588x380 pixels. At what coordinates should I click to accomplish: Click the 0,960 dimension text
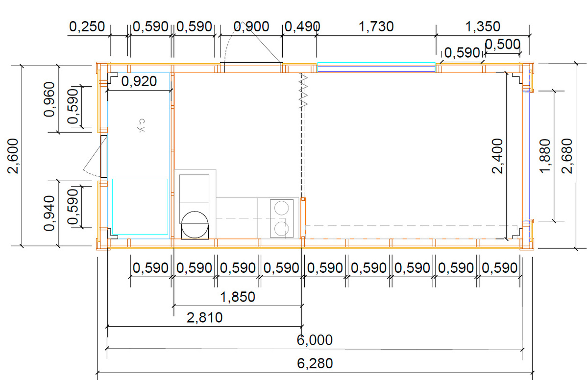49,99
